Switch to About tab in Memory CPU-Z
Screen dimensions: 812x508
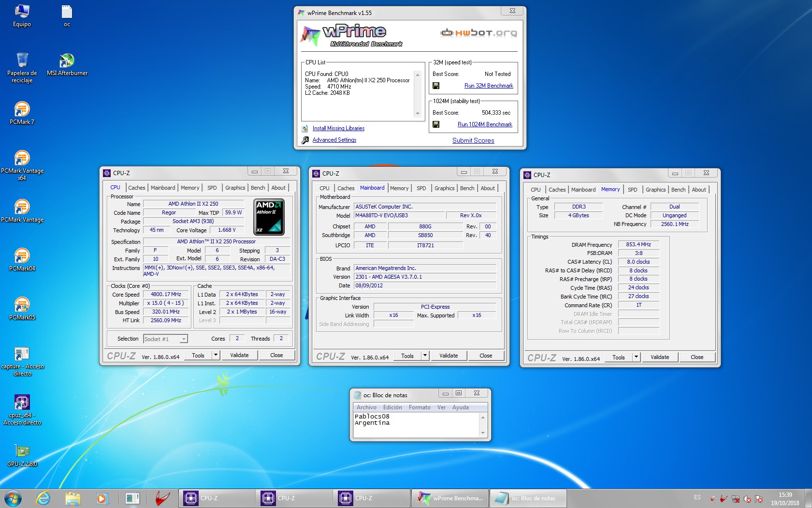pyautogui.click(x=698, y=190)
